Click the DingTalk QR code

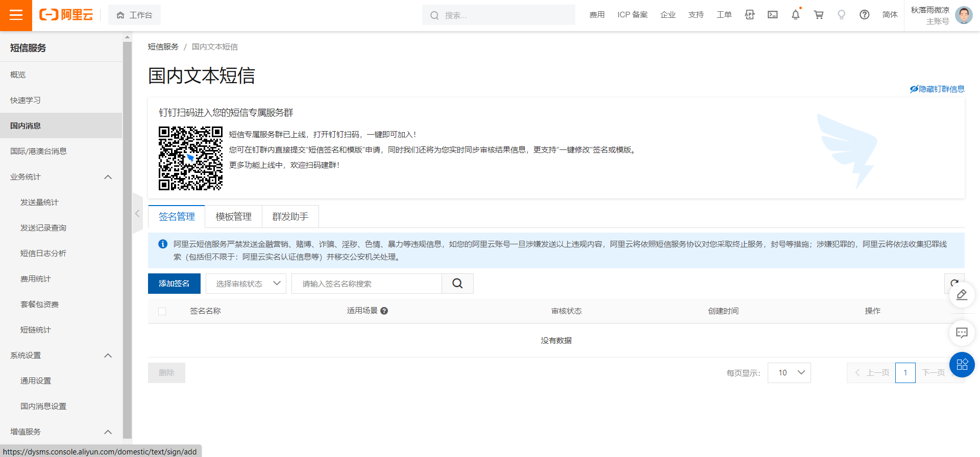click(190, 158)
